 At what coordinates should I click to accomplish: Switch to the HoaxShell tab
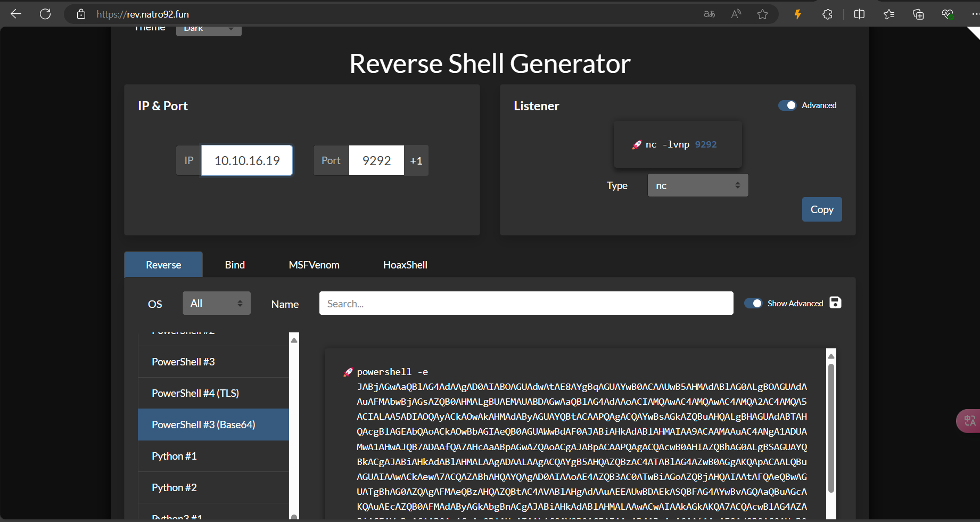(x=405, y=265)
